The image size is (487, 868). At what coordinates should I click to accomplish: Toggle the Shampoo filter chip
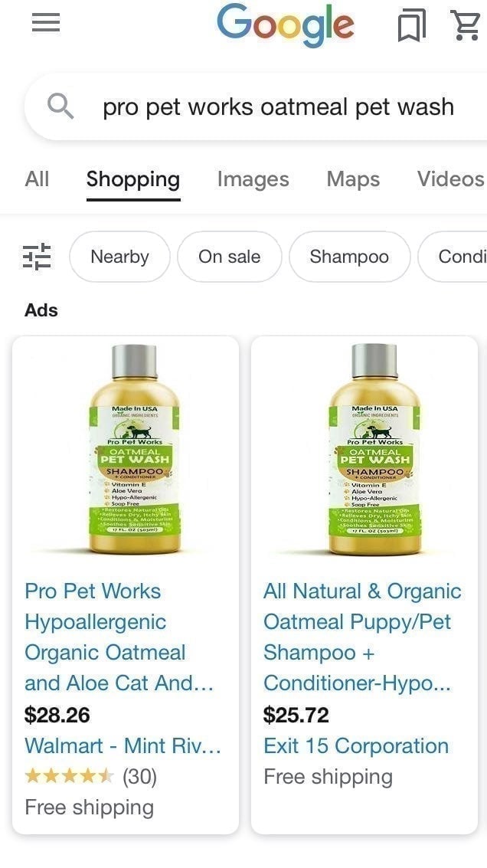(x=349, y=257)
